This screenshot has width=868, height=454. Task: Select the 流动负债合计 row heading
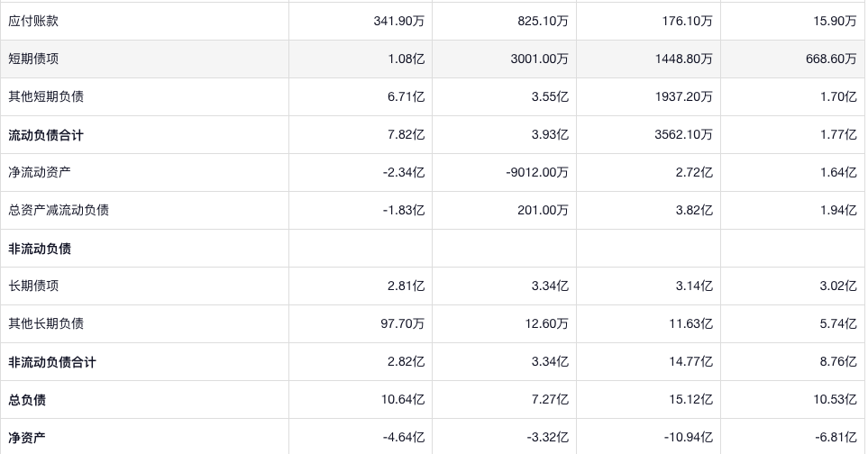[x=46, y=135]
